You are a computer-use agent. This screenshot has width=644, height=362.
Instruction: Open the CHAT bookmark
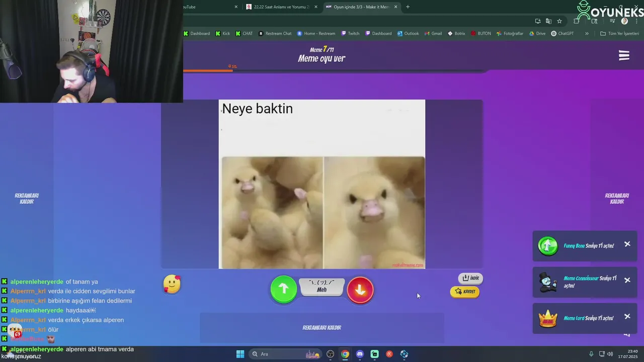[x=244, y=34]
